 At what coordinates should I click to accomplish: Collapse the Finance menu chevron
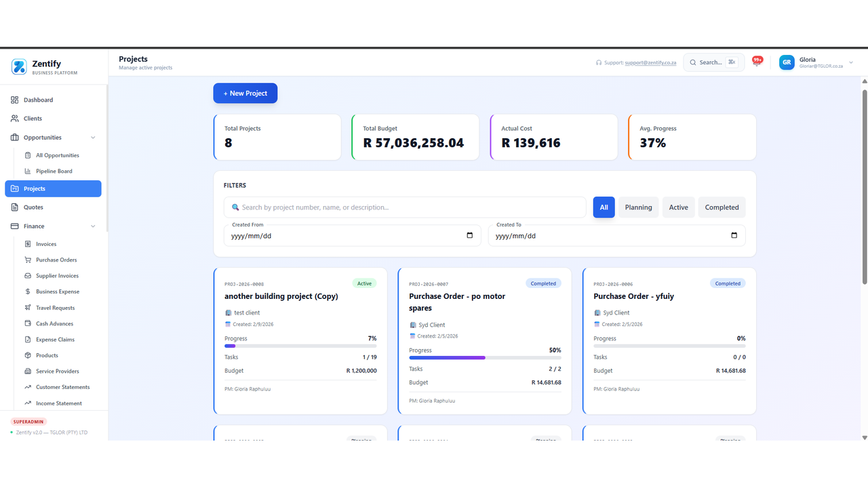coord(93,226)
